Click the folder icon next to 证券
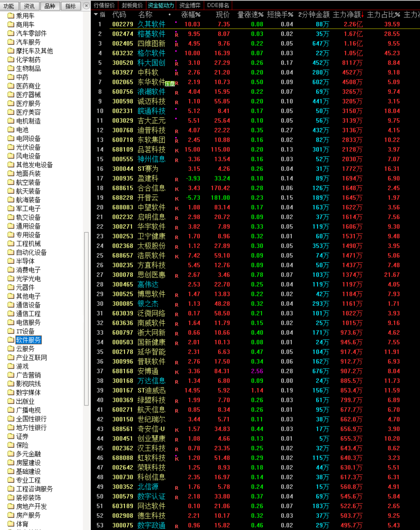This screenshot has height=530, width=420. (x=11, y=436)
